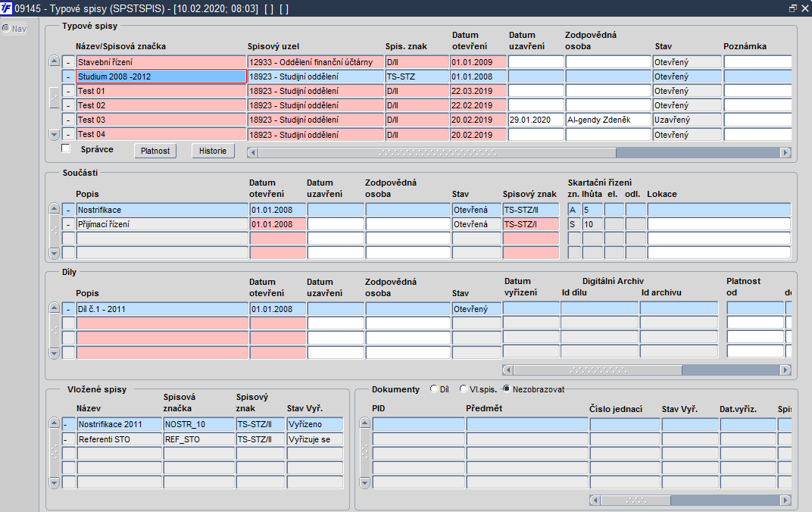Click the Přijímací řízení popis field
The width and height of the screenshot is (812, 512).
click(162, 225)
